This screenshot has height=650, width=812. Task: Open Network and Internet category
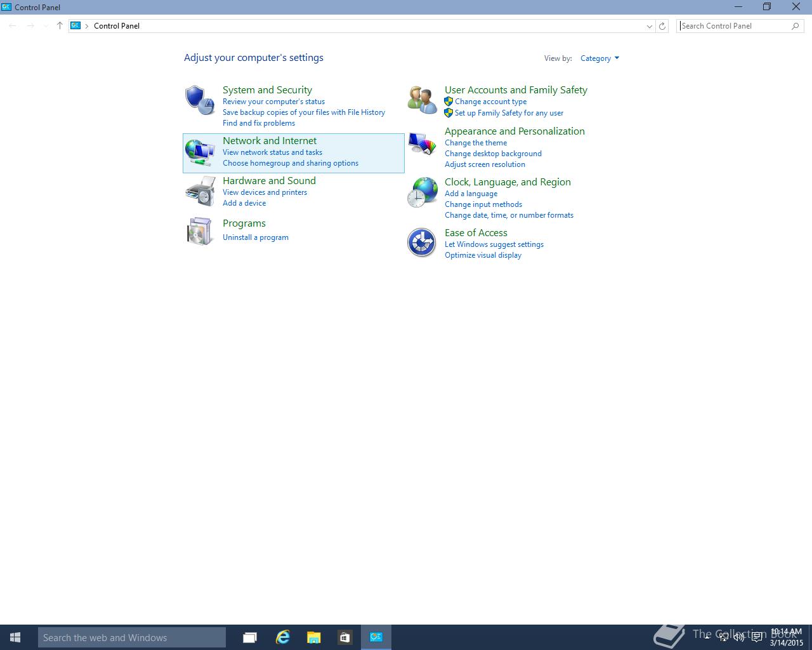(270, 141)
